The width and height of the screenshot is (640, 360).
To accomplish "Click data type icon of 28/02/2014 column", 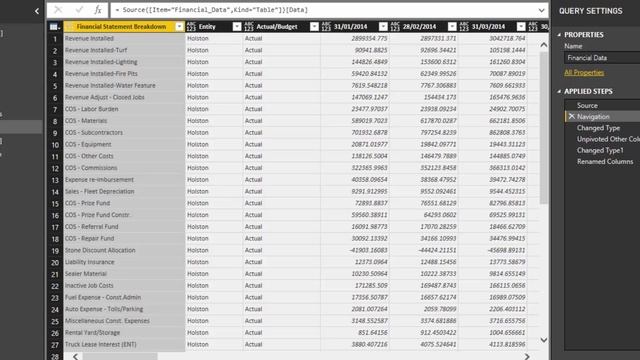I will (x=395, y=27).
